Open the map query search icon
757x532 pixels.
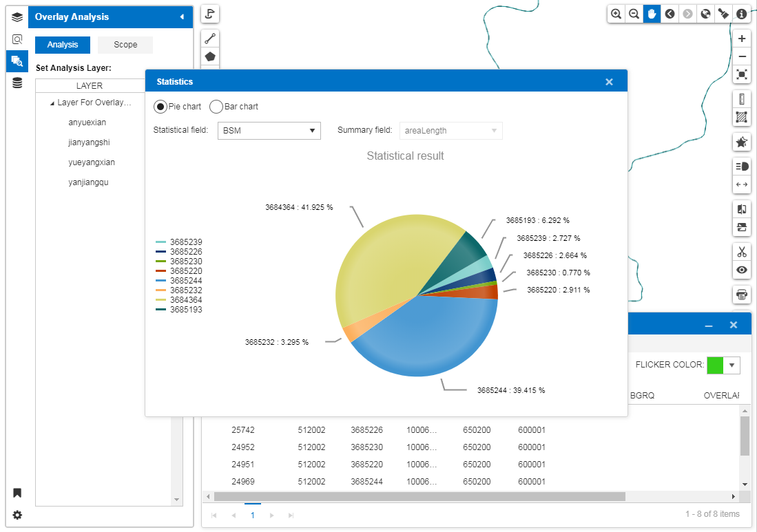coord(17,39)
